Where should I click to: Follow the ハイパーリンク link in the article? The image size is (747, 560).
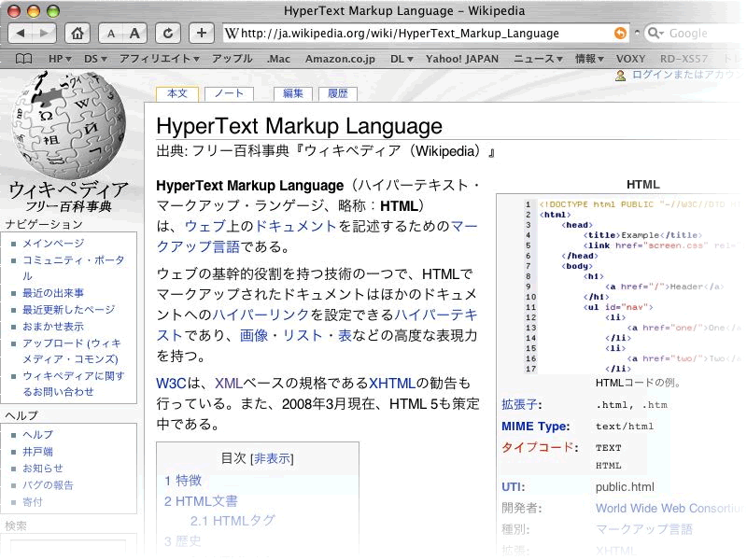coord(261,315)
